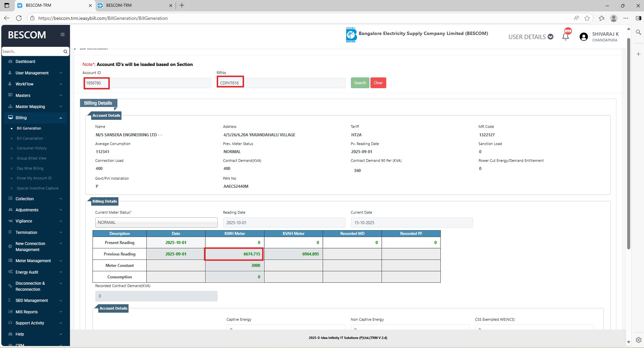Click the green Search button
Image resolution: width=644 pixels, height=348 pixels.
(x=360, y=83)
